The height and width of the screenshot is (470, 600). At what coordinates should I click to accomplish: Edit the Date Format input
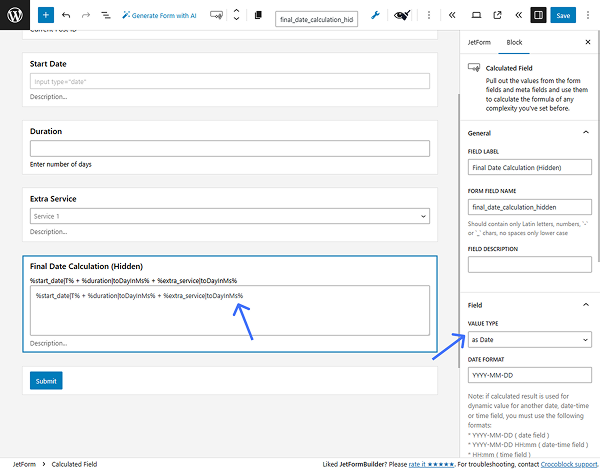click(x=530, y=375)
